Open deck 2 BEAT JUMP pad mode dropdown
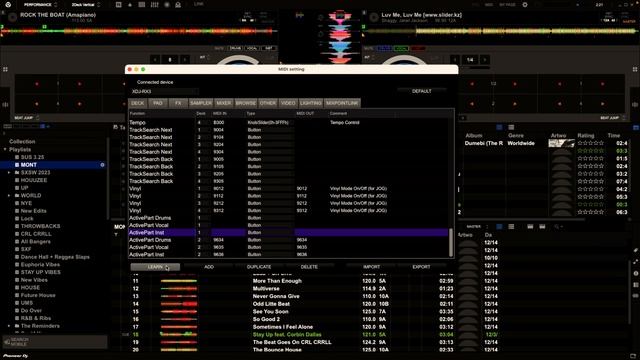The width and height of the screenshot is (640, 360). (x=613, y=118)
